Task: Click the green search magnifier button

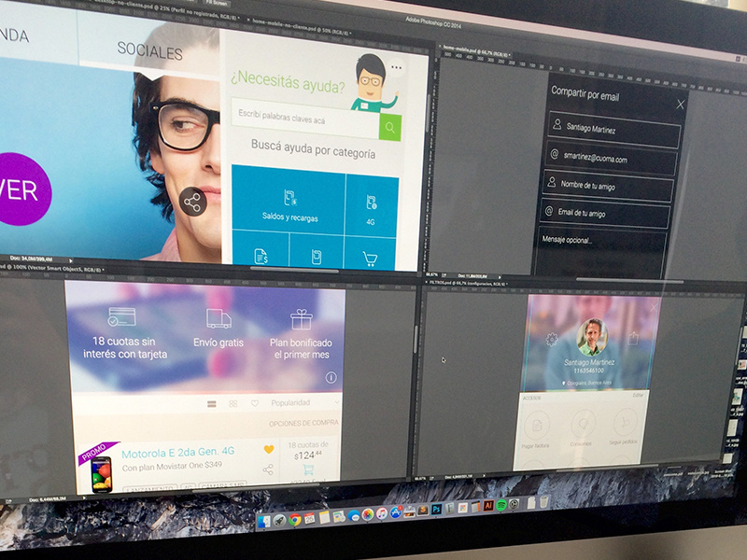Action: (x=389, y=127)
